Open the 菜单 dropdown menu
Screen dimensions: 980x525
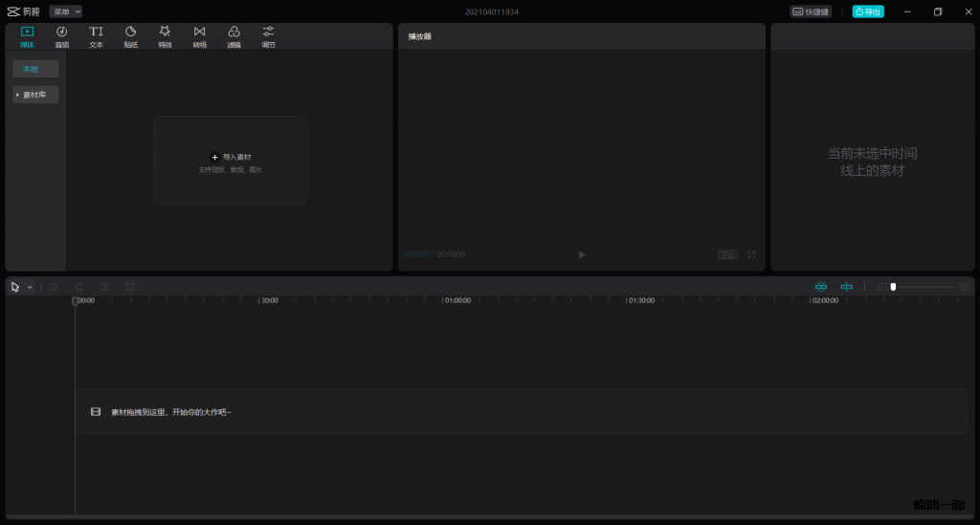pos(65,11)
